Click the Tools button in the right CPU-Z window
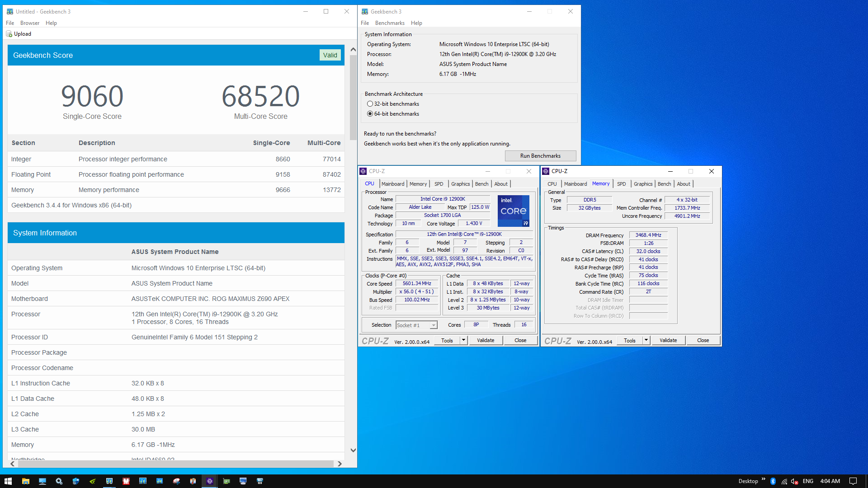This screenshot has height=488, width=868. coord(630,340)
